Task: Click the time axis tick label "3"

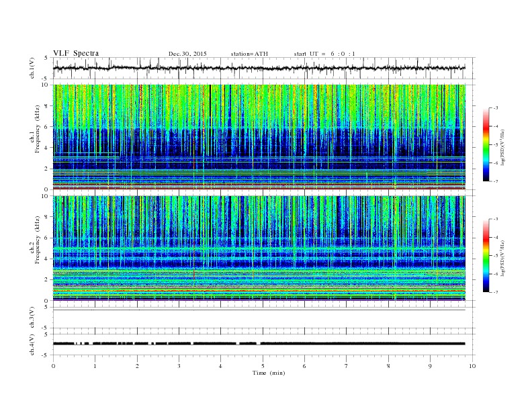Action: 179,366
